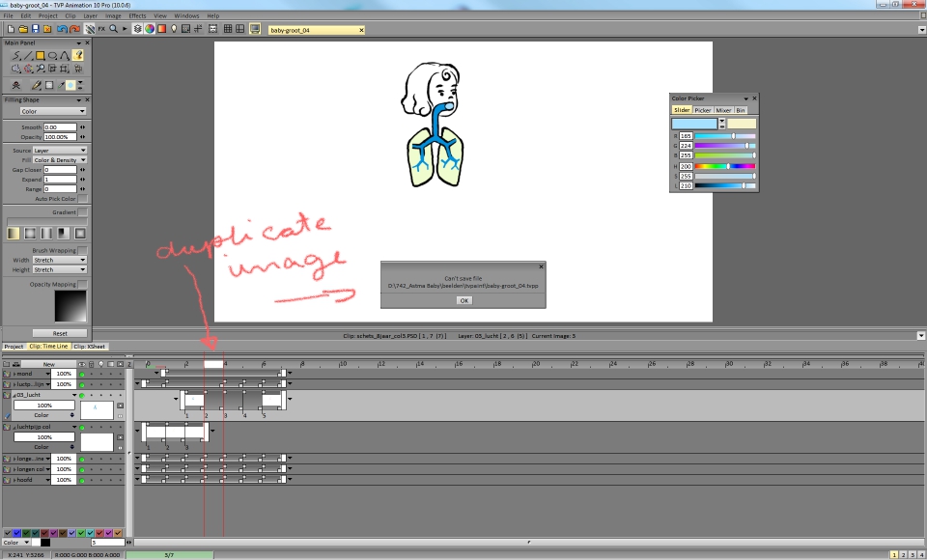Switch to Clip: XSheet tab
This screenshot has width=927, height=560.
(x=89, y=347)
